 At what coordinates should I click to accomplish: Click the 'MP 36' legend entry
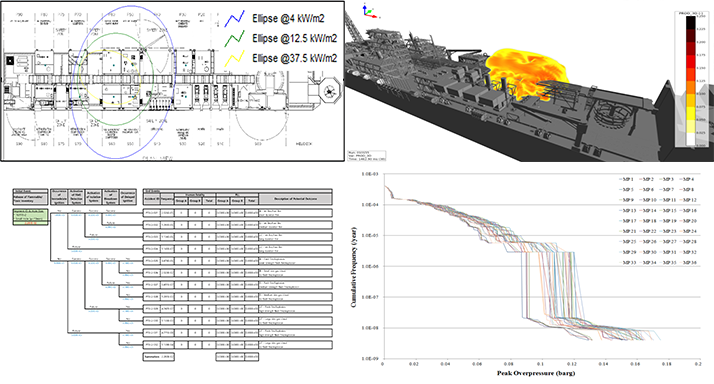[688, 262]
